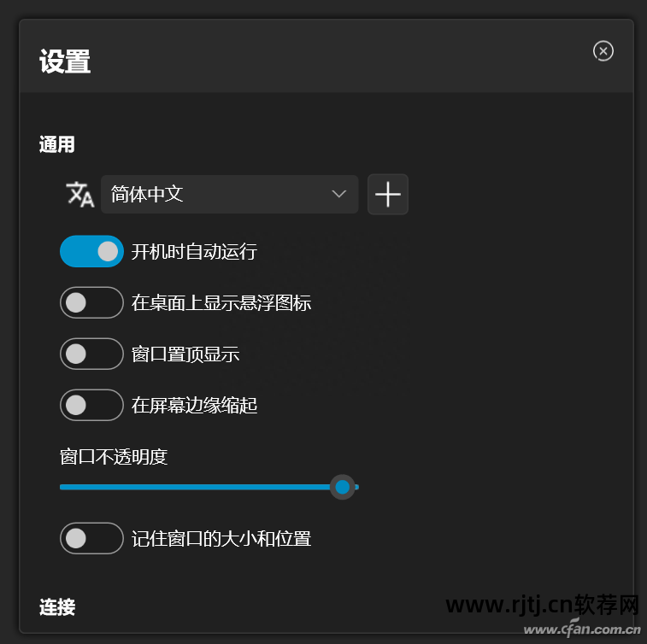The width and height of the screenshot is (647, 644).
Task: Open the 简体中文 language combo box
Action: coord(229,194)
